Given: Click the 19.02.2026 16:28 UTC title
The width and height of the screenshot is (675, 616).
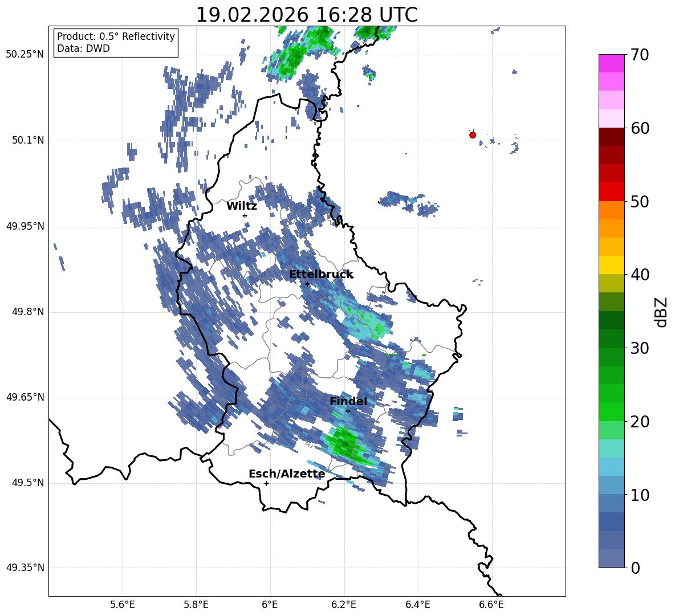Looking at the screenshot, I should coord(307,15).
